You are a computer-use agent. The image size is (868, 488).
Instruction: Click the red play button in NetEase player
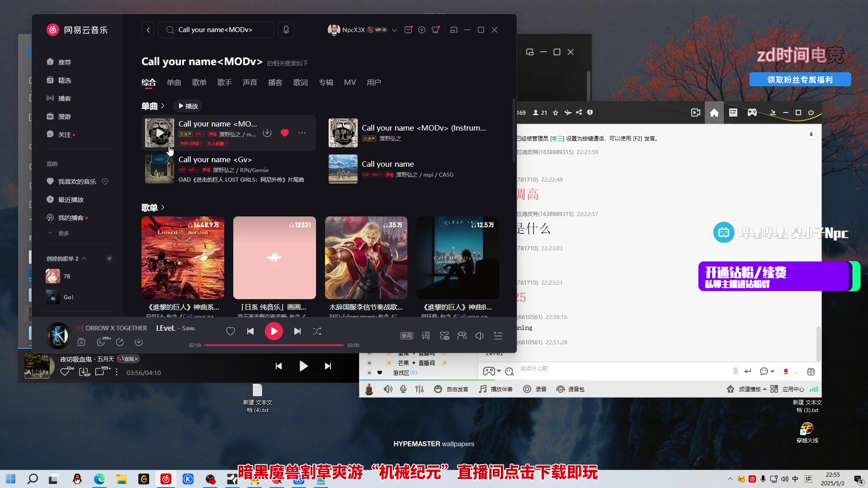(x=274, y=331)
